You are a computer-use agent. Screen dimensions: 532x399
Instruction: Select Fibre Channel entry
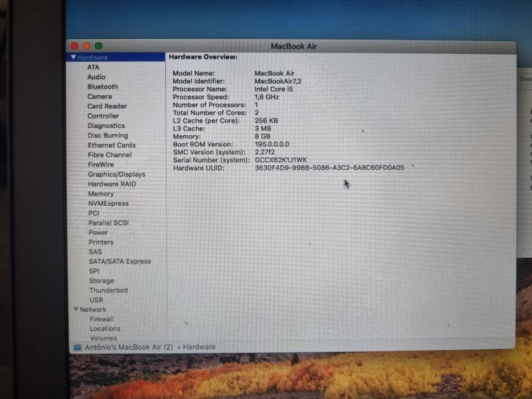point(109,155)
